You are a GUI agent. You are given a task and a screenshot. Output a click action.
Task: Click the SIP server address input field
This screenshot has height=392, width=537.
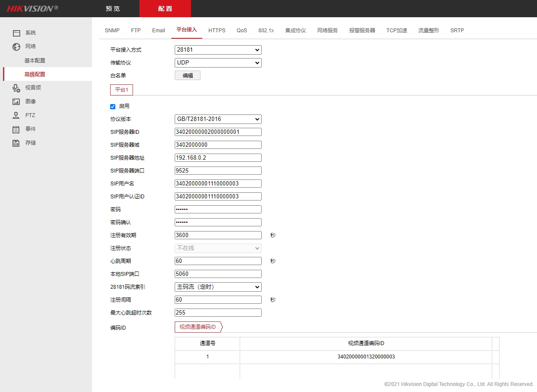[x=218, y=158]
